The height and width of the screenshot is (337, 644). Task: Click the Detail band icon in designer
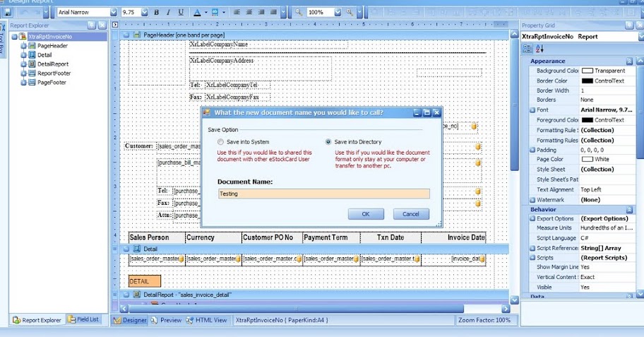(x=137, y=249)
